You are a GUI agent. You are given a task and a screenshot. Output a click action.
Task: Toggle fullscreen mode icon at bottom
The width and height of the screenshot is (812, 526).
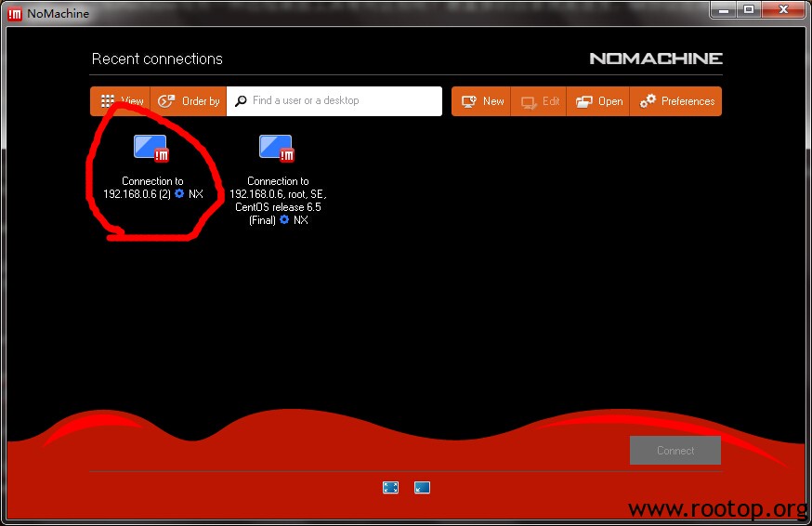(x=390, y=487)
